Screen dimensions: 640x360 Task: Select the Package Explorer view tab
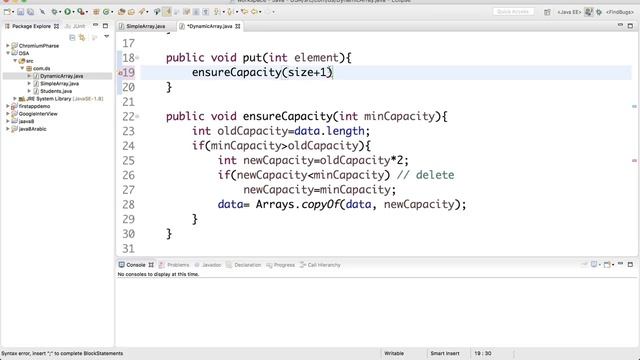(31, 26)
